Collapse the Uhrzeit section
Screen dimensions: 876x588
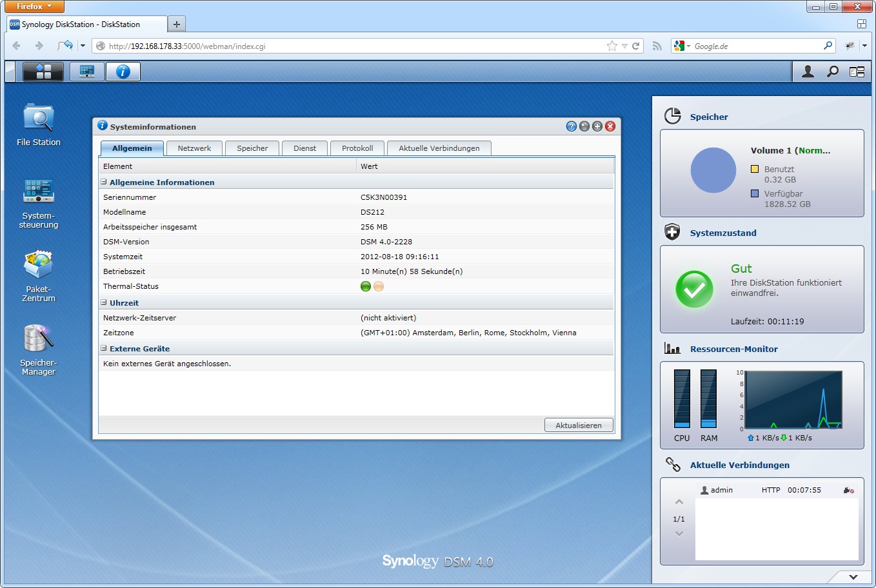click(104, 302)
